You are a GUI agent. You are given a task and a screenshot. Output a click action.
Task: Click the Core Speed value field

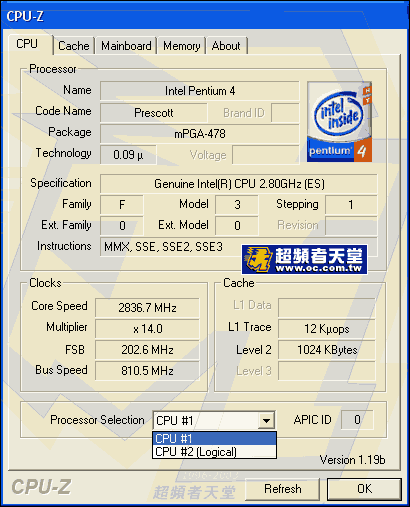pos(147,308)
